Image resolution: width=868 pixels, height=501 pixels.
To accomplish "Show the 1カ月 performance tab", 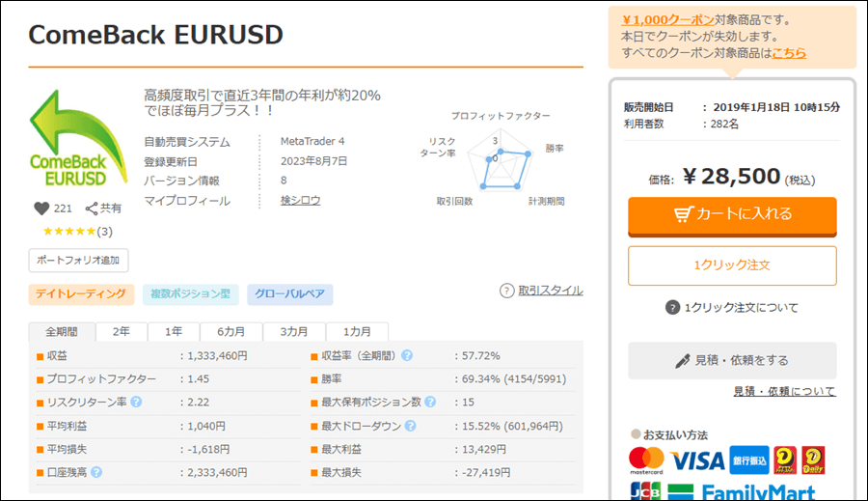I will [x=356, y=331].
